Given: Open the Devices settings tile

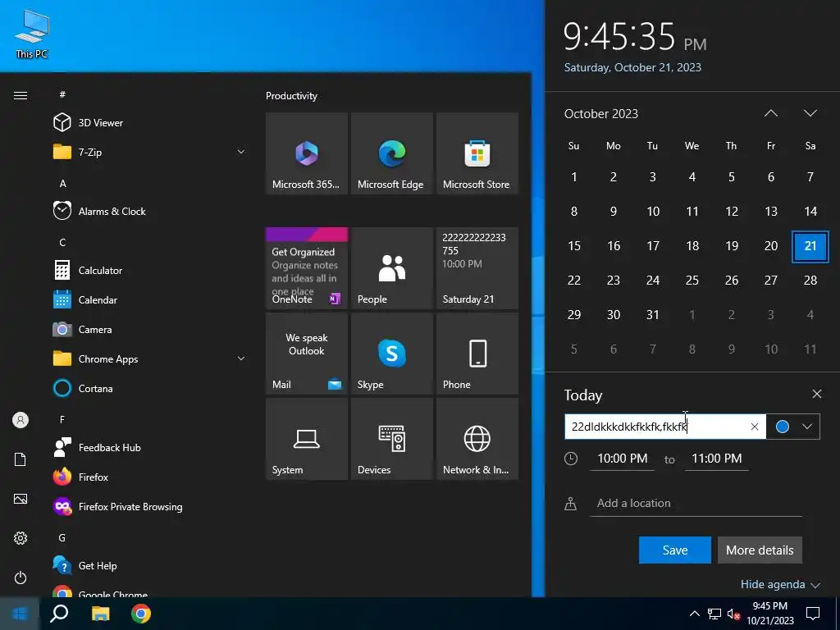Looking at the screenshot, I should (392, 439).
